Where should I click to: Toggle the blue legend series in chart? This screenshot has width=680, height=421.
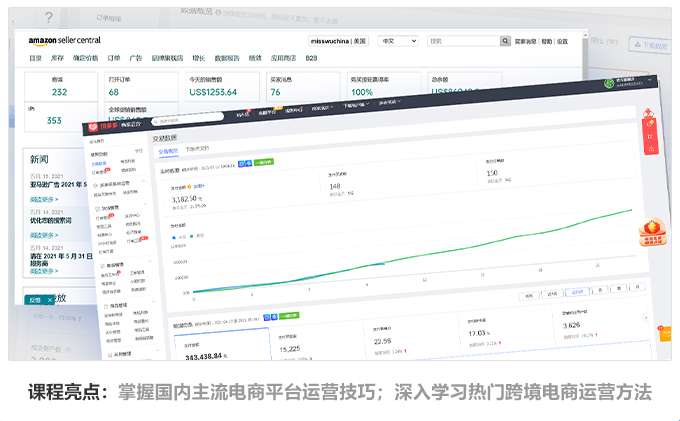pos(177,238)
